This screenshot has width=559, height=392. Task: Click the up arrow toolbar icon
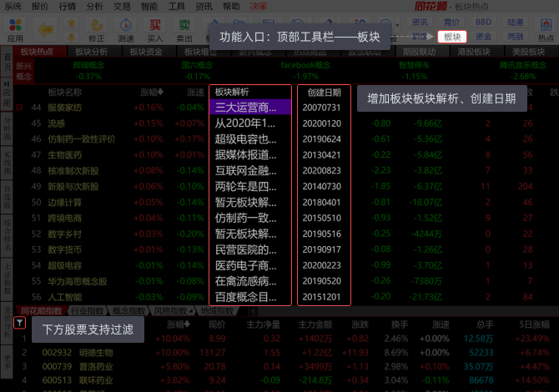click(x=71, y=23)
